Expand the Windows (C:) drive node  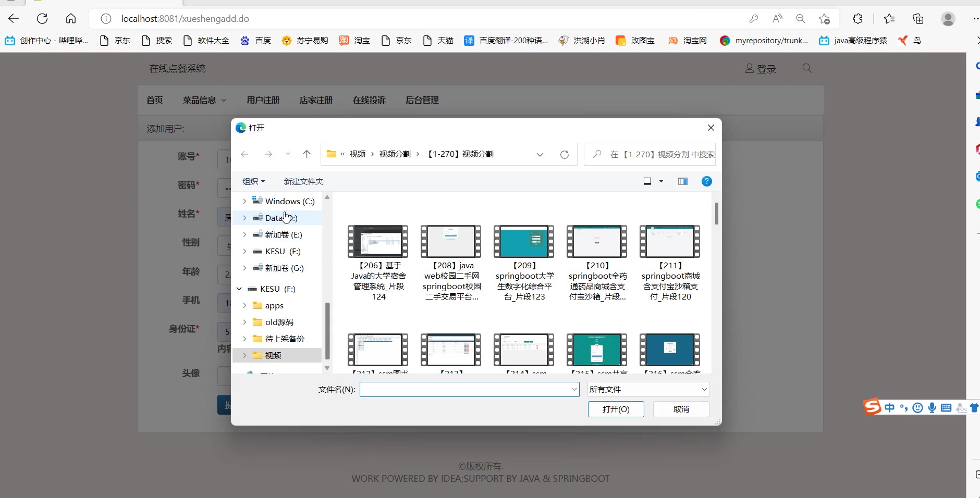tap(244, 201)
